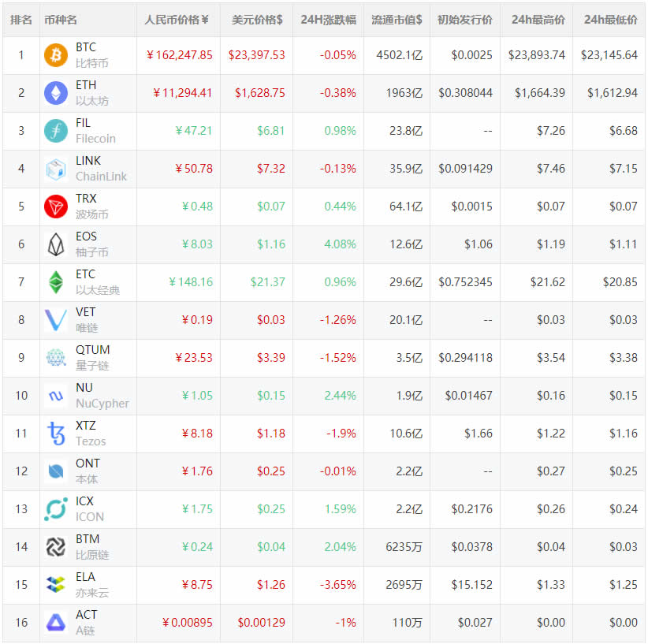
Task: Open the NuCypher NU coin link
Action: (102, 396)
